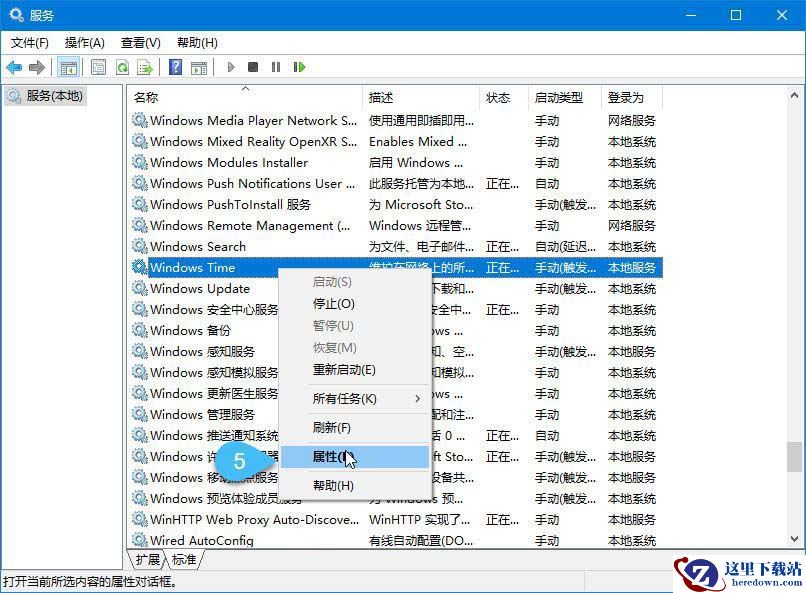
Task: Click gear icon of WinHTTP Web Proxy row
Action: 139,519
